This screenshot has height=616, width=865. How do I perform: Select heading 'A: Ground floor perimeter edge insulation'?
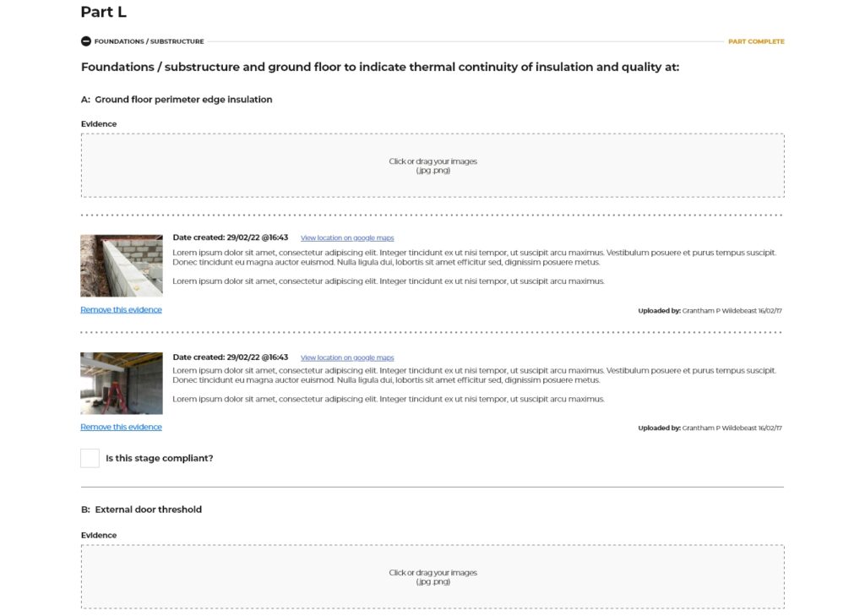(177, 100)
